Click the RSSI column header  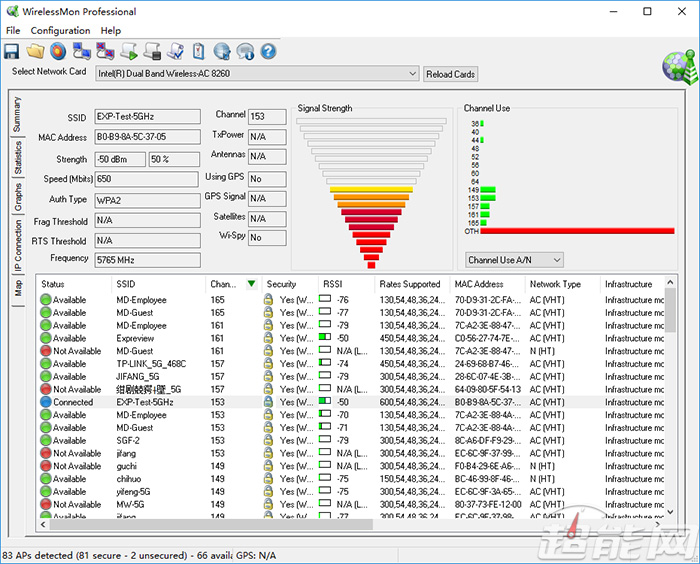(333, 285)
